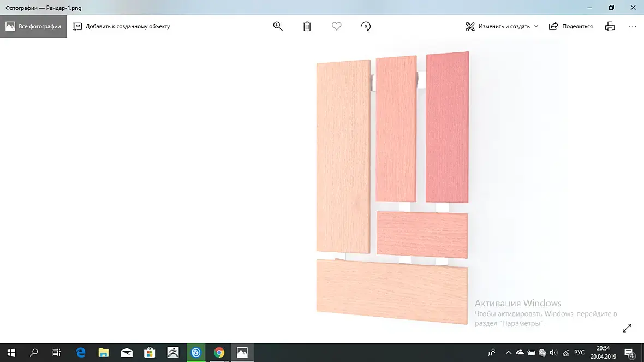Minimize the Photos window
This screenshot has width=644, height=362.
pos(590,8)
